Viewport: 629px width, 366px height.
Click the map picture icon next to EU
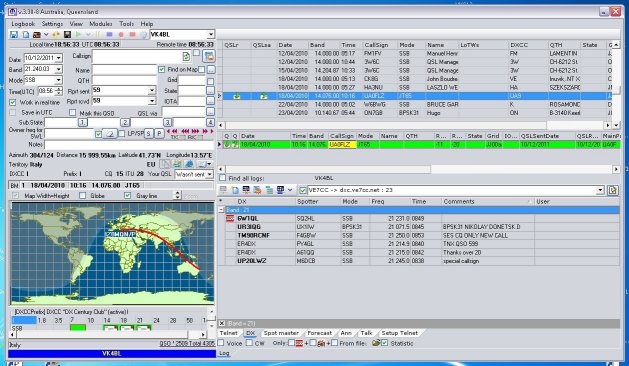click(177, 164)
